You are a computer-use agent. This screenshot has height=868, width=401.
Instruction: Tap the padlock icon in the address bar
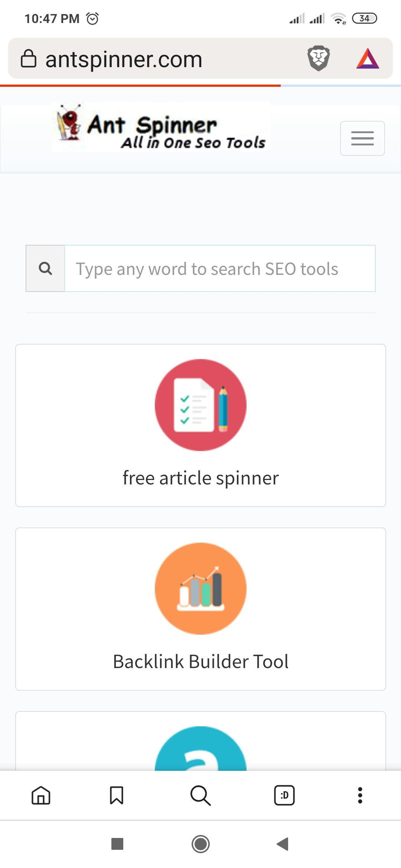[29, 59]
